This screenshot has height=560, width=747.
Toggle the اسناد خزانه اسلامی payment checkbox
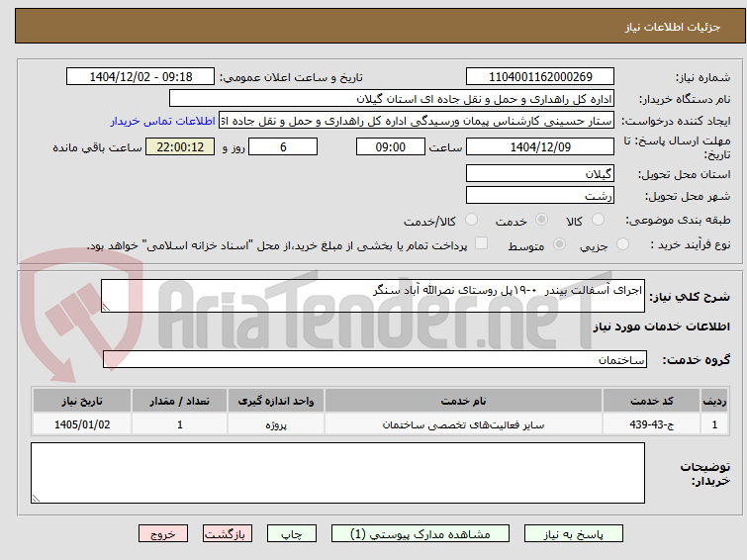click(482, 243)
